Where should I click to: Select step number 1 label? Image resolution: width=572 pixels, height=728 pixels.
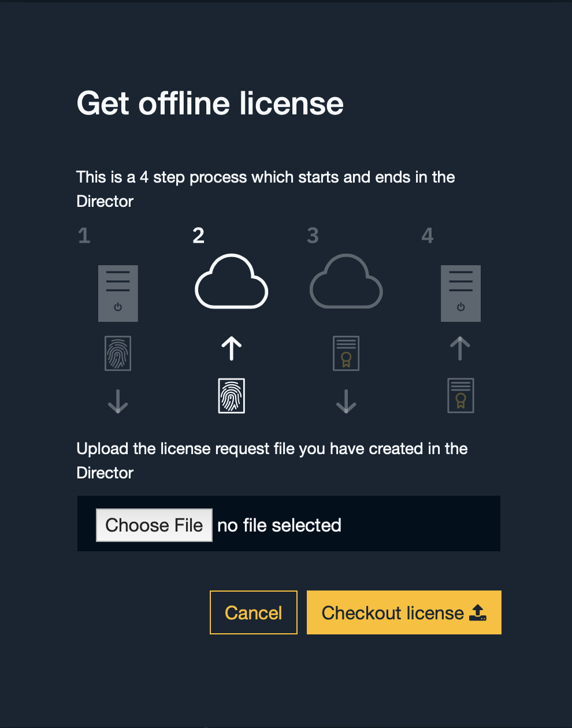pyautogui.click(x=84, y=236)
